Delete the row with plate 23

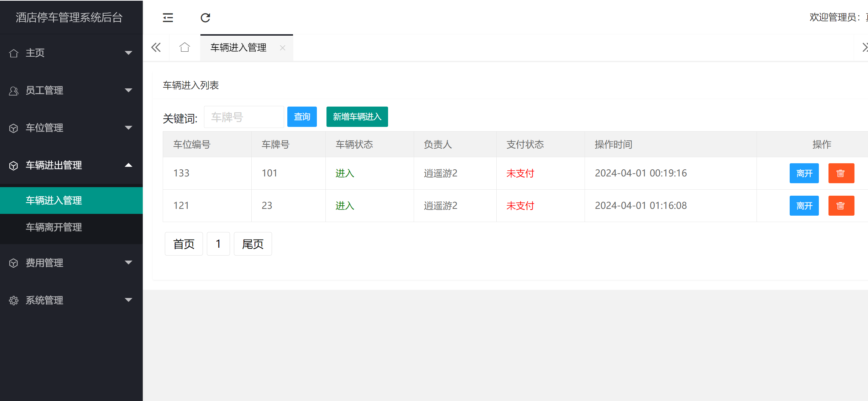pos(841,206)
